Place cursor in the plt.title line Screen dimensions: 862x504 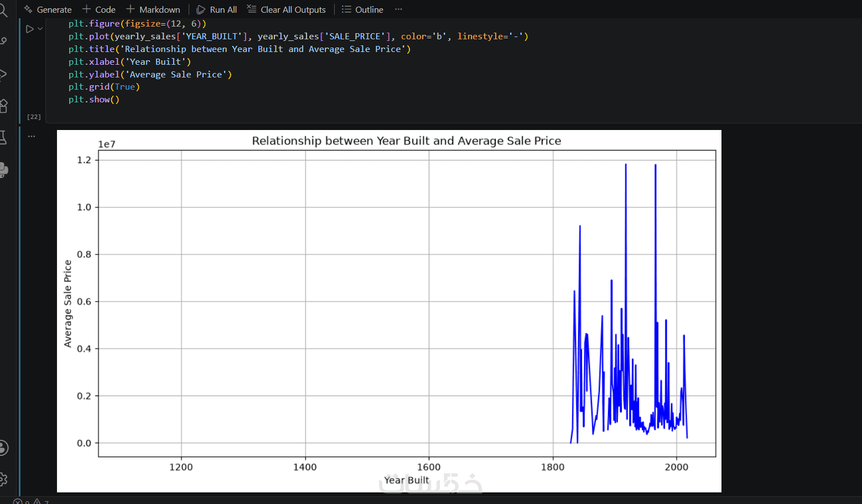point(240,49)
